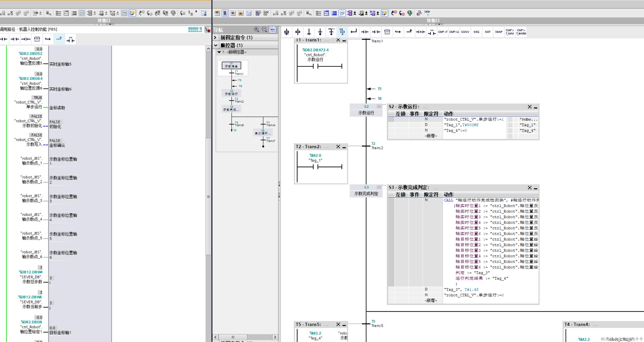Delete sequence icon
The height and width of the screenshot is (342, 644).
pyautogui.click(x=266, y=13)
